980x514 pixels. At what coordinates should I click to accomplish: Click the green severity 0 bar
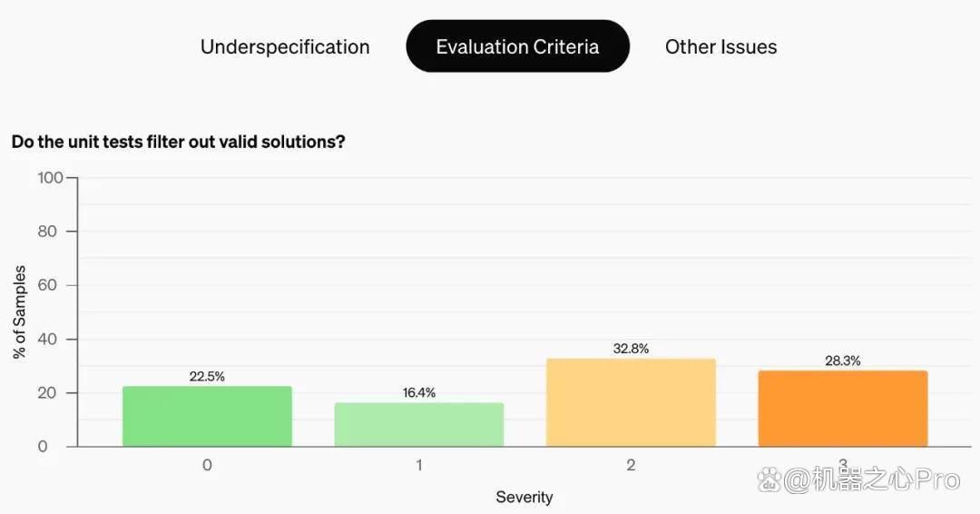coord(207,417)
